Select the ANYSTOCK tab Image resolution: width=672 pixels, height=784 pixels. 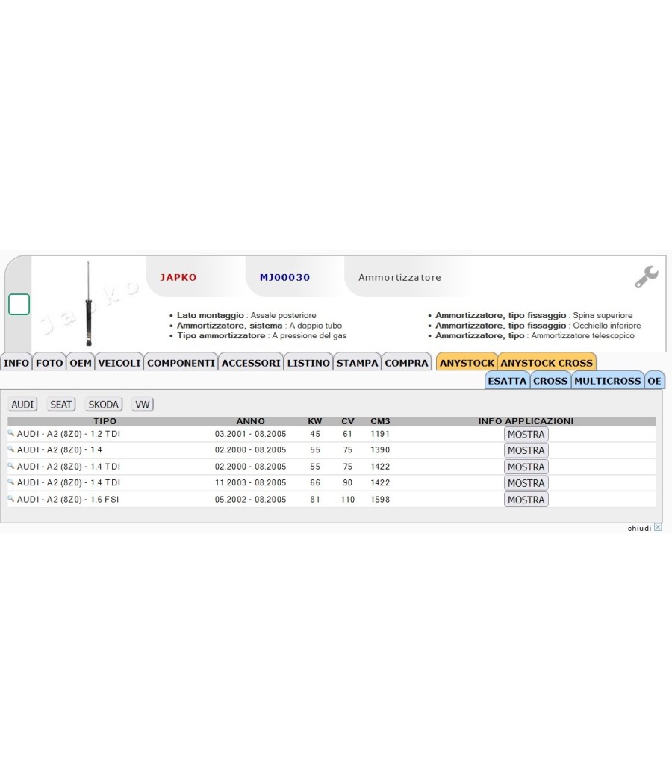[x=467, y=363]
